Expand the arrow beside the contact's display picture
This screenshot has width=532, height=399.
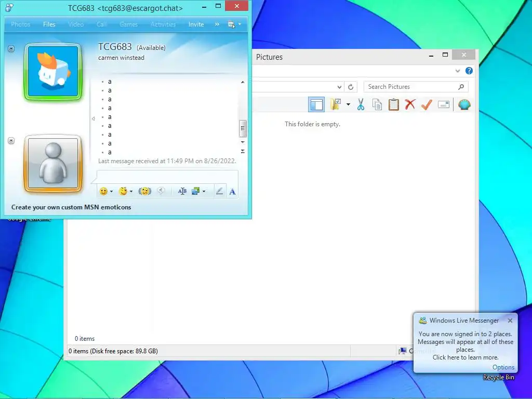pos(11,49)
